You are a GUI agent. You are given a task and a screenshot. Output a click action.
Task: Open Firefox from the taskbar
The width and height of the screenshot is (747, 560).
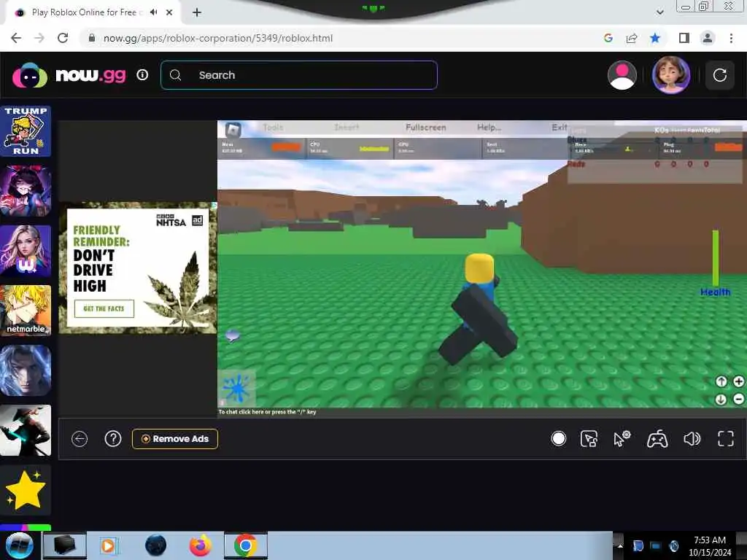click(200, 545)
